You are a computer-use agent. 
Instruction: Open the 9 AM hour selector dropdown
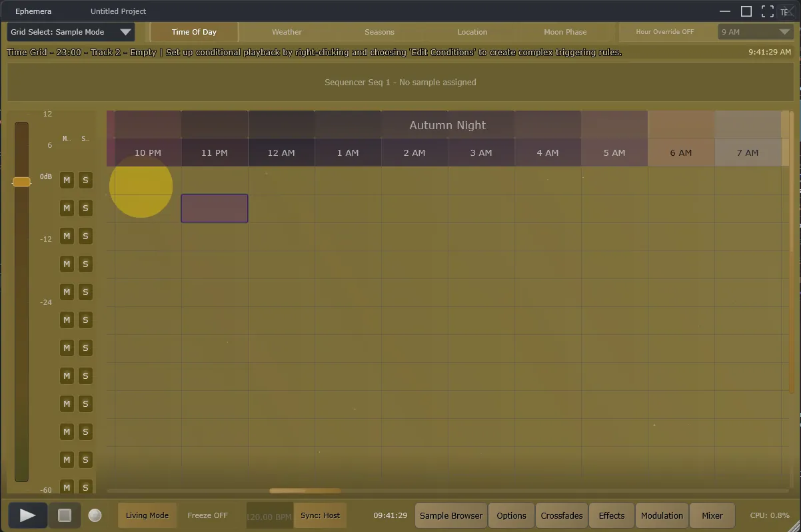click(x=755, y=31)
